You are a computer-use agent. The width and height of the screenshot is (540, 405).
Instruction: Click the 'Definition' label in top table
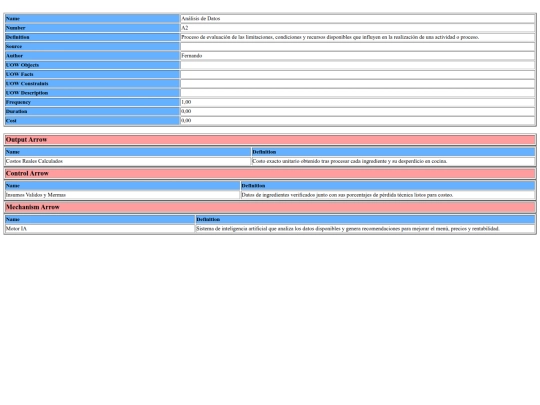pyautogui.click(x=18, y=37)
